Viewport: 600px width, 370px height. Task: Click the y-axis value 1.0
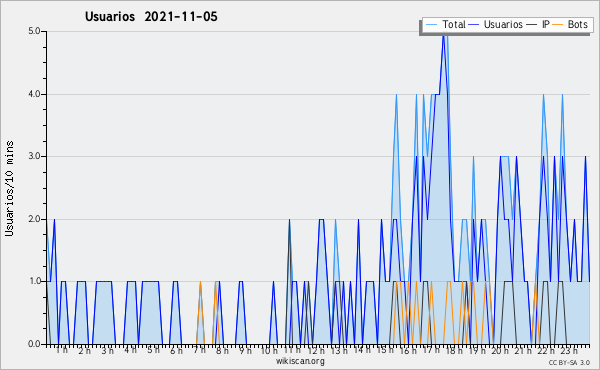click(x=34, y=282)
